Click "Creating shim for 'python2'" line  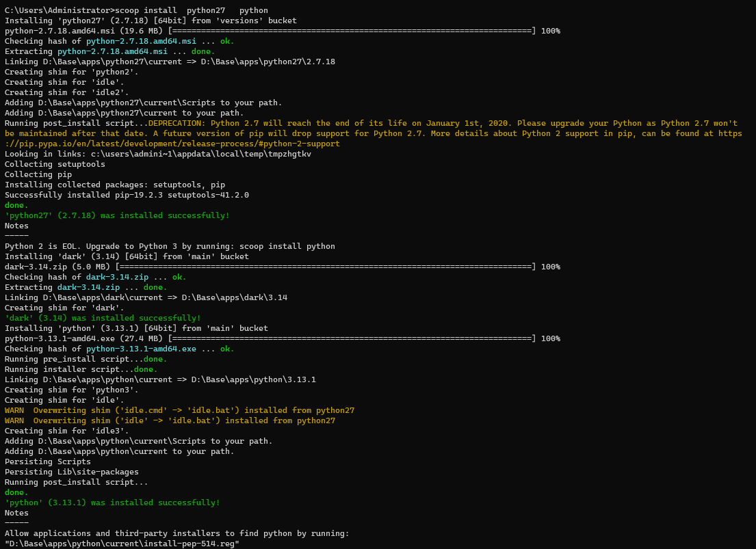(72, 72)
